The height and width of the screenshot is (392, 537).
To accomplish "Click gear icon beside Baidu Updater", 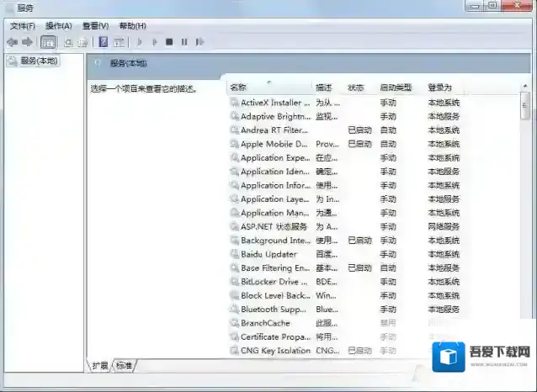I will click(x=235, y=254).
